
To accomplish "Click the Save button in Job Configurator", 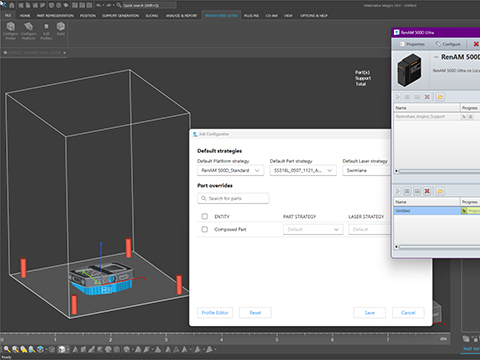I will coord(369,313).
